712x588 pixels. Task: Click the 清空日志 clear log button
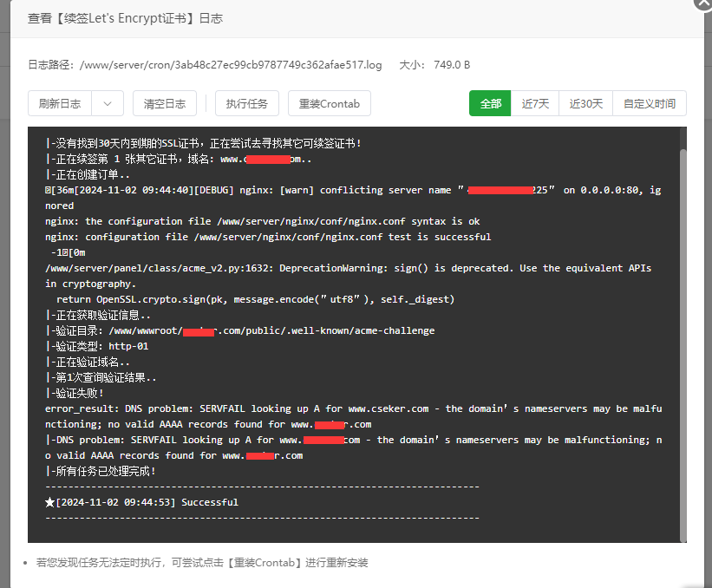pyautogui.click(x=165, y=103)
